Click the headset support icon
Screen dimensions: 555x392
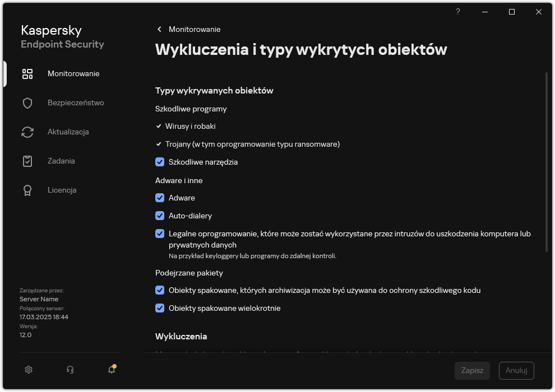click(x=70, y=370)
